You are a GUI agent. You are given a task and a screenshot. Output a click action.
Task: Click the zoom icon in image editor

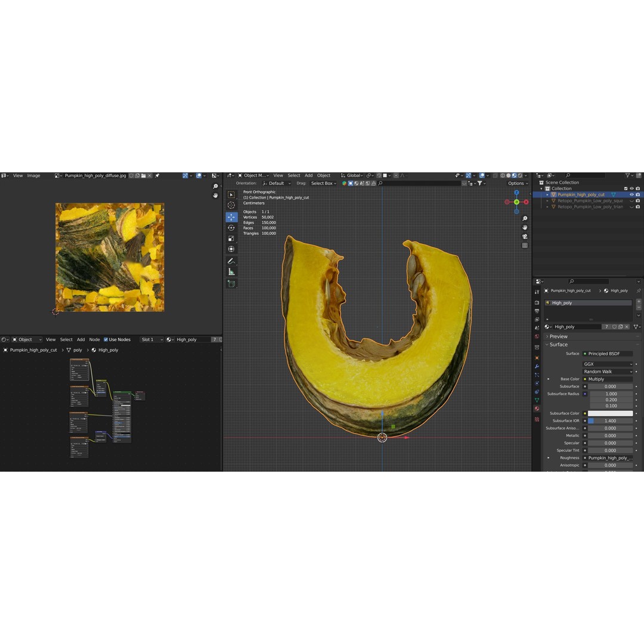coord(215,187)
